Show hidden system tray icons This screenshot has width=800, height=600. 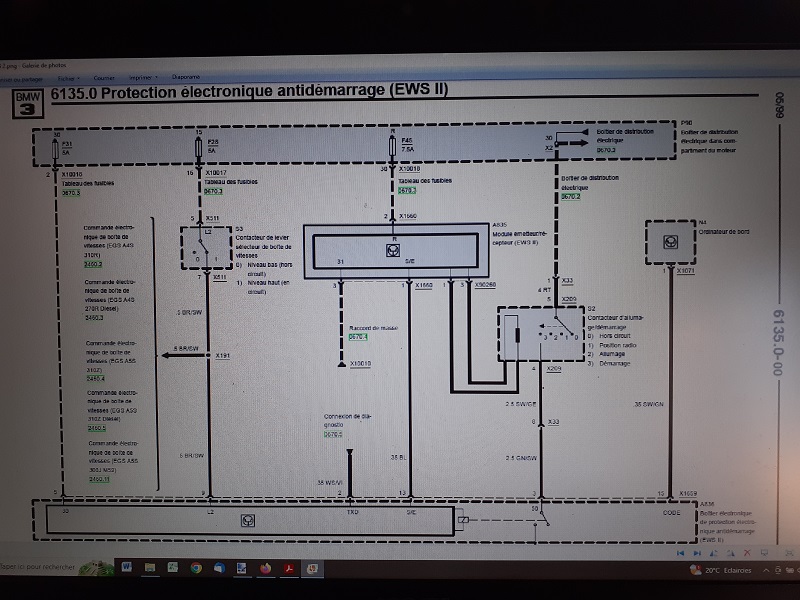(x=766, y=570)
